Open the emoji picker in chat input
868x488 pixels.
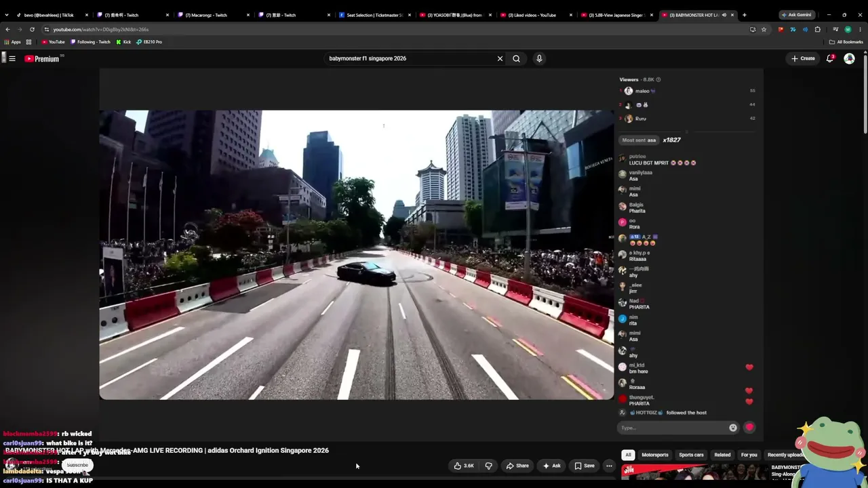pyautogui.click(x=733, y=428)
